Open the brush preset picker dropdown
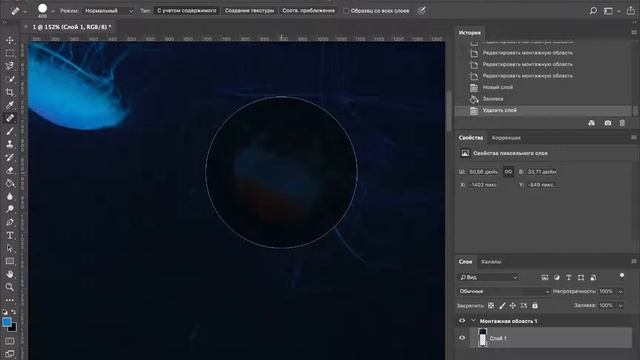640x360 pixels. pos(53,11)
